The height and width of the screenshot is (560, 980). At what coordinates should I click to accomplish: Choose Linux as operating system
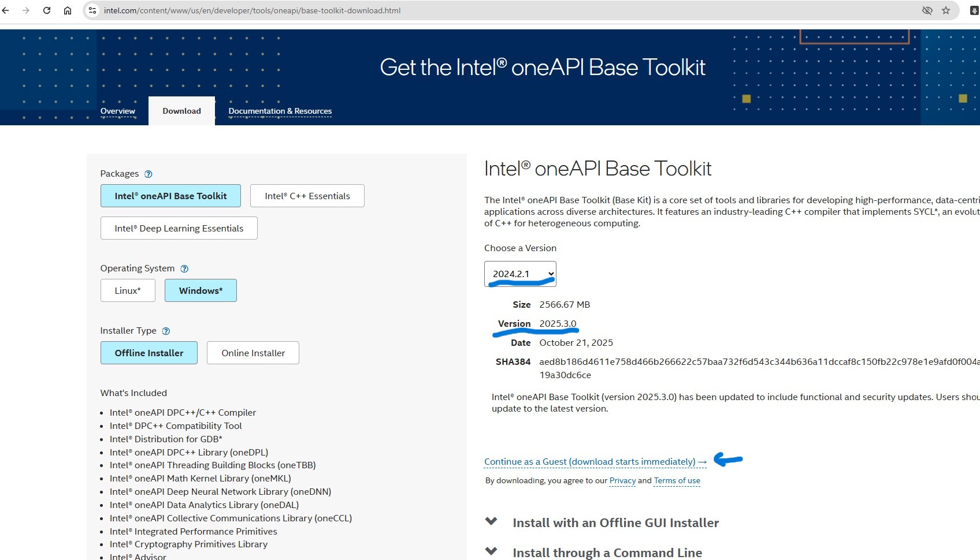(x=128, y=290)
